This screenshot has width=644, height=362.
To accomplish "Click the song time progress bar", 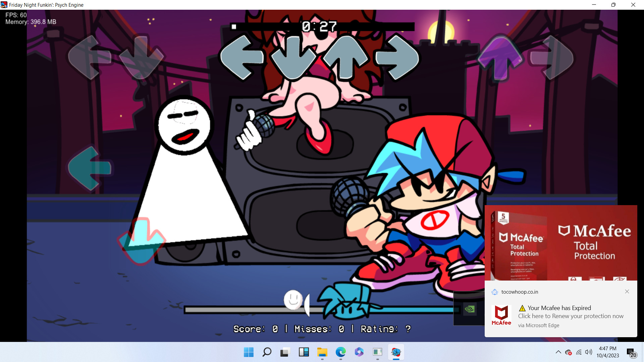I will [x=322, y=27].
